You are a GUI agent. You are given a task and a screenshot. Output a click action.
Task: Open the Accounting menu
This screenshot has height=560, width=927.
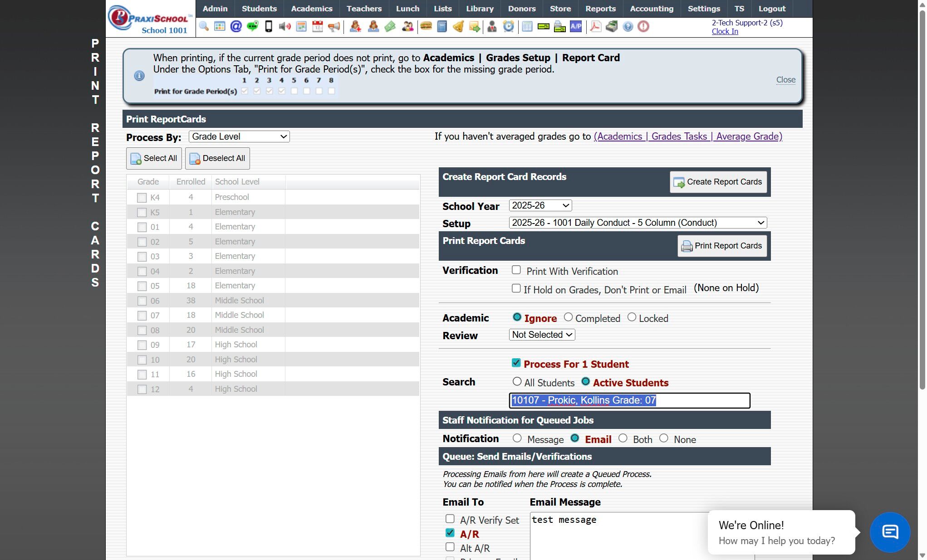point(652,9)
